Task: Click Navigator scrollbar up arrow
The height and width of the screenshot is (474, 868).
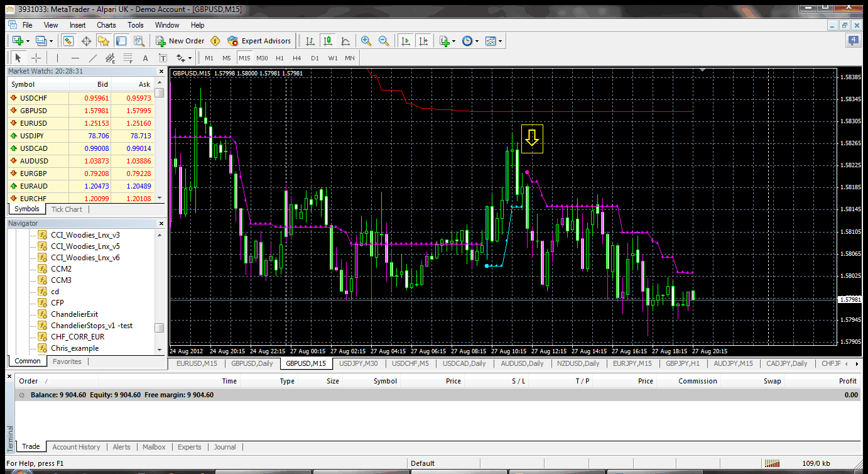Action: 160,234
